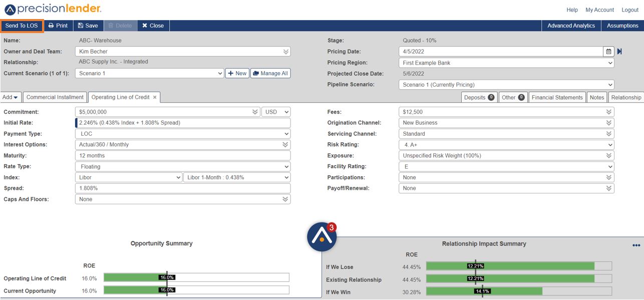Open the Andi assistant circular icon

click(322, 237)
